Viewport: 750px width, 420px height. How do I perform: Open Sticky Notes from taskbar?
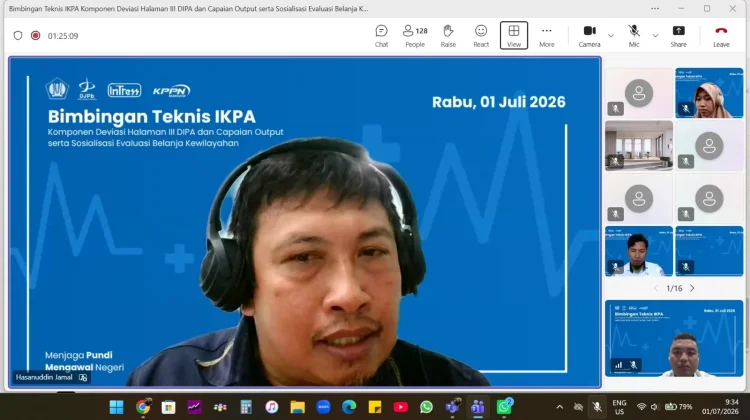(375, 407)
